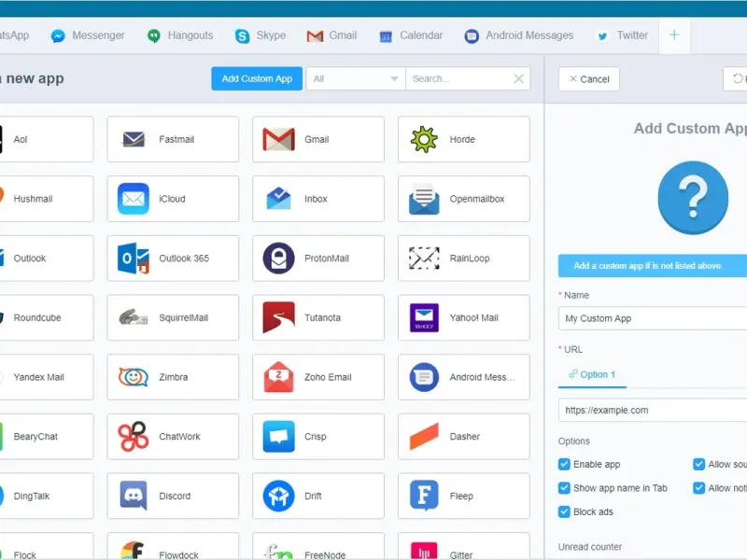
Task: Select the Inbox checkmark envelope icon
Action: pyautogui.click(x=278, y=199)
